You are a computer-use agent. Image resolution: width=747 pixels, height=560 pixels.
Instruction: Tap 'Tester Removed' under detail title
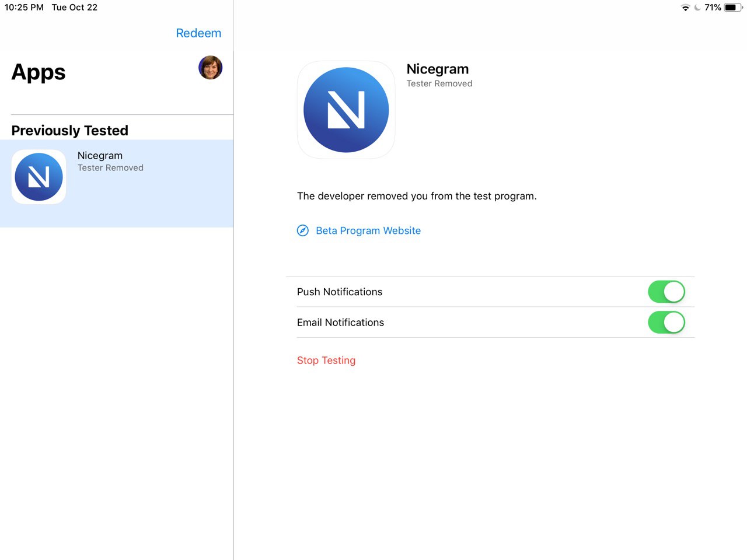439,83
